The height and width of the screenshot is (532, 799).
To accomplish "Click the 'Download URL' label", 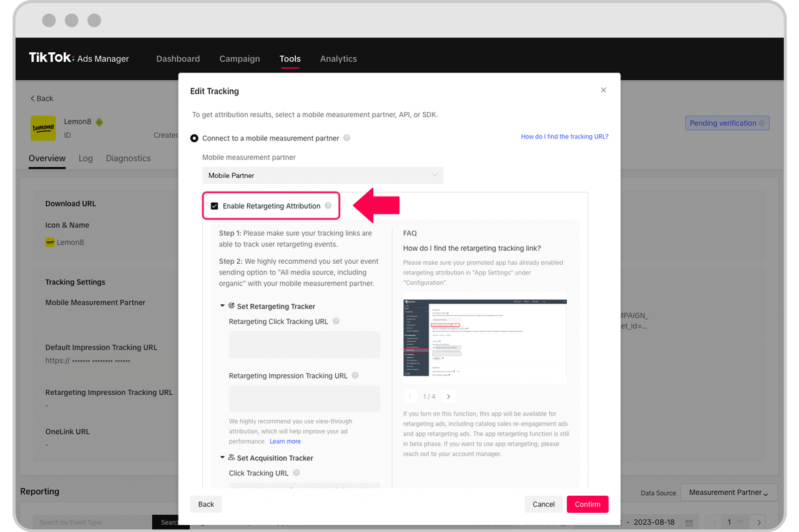I will click(x=71, y=203).
